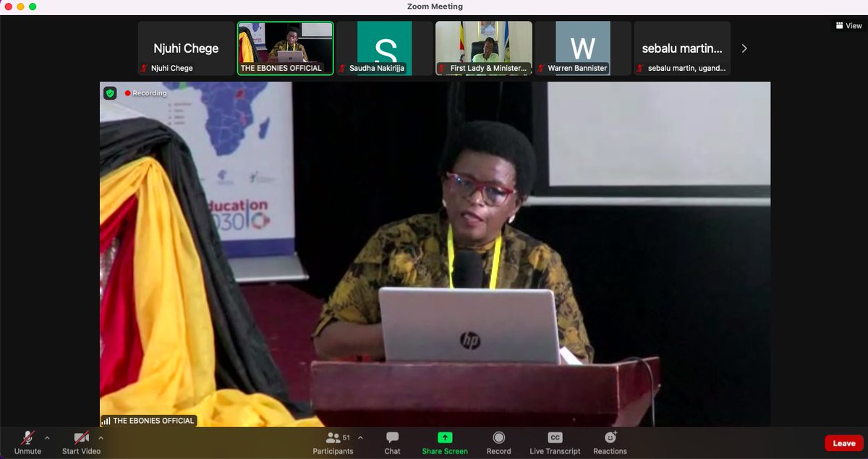Enter full screen with green button
Viewport: 868px width, 459px height.
point(33,7)
